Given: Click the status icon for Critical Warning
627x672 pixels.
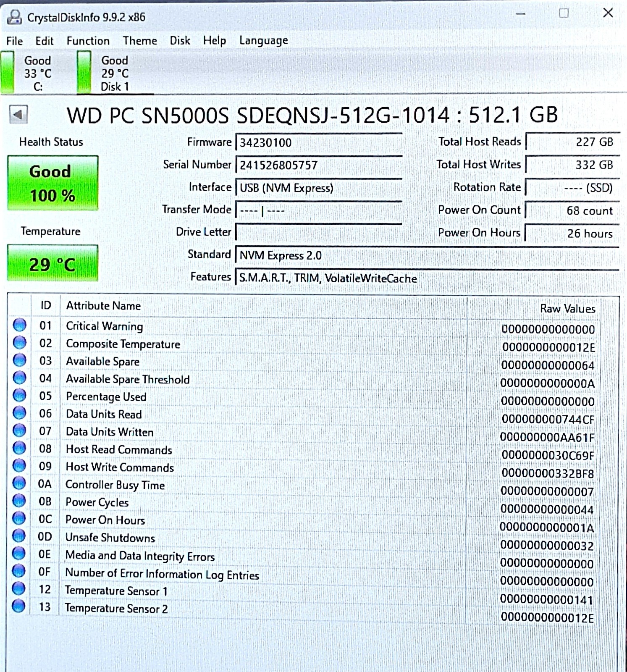Looking at the screenshot, I should 19,325.
